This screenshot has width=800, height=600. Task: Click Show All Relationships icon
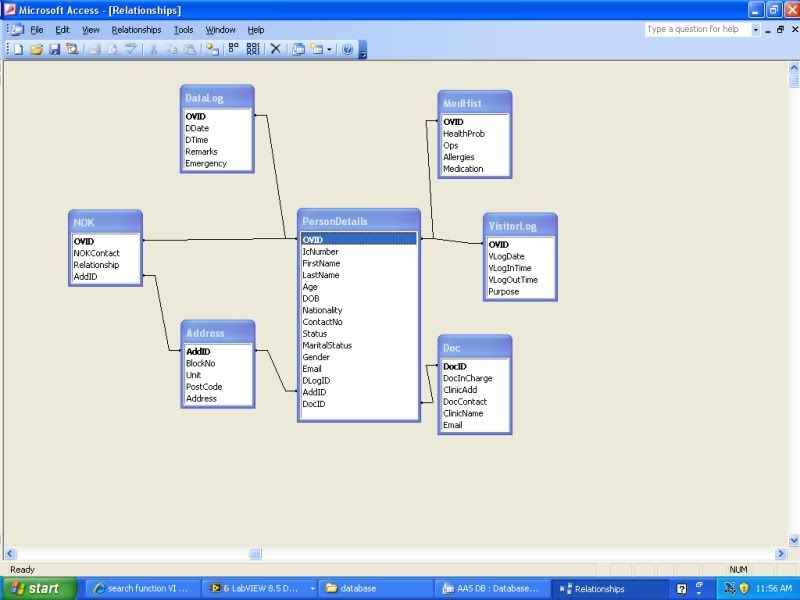253,48
